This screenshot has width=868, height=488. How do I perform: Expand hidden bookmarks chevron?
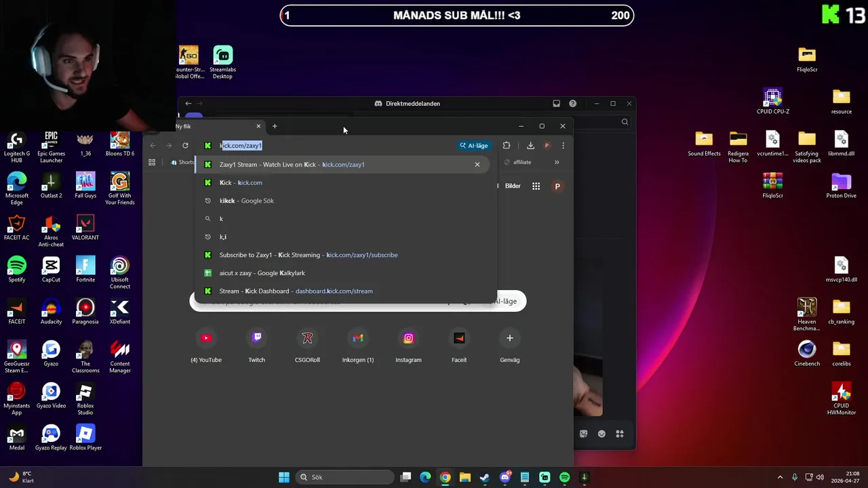pos(557,163)
